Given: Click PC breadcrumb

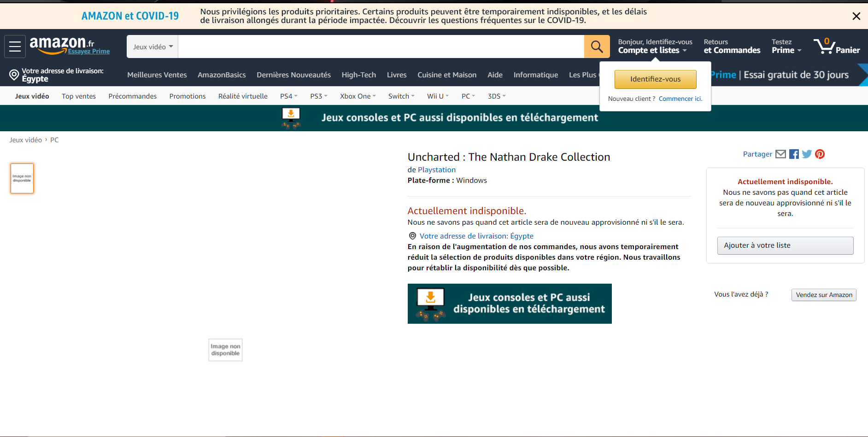Looking at the screenshot, I should tap(54, 140).
